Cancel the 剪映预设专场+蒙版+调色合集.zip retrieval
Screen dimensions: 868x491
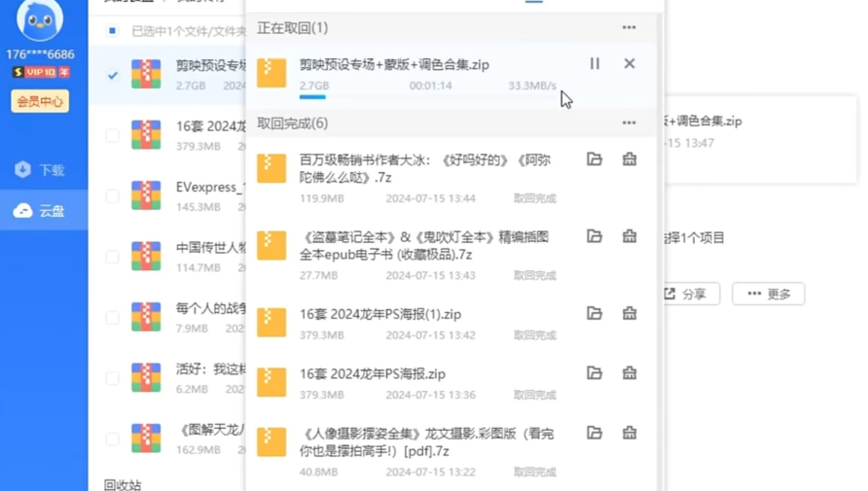click(630, 63)
